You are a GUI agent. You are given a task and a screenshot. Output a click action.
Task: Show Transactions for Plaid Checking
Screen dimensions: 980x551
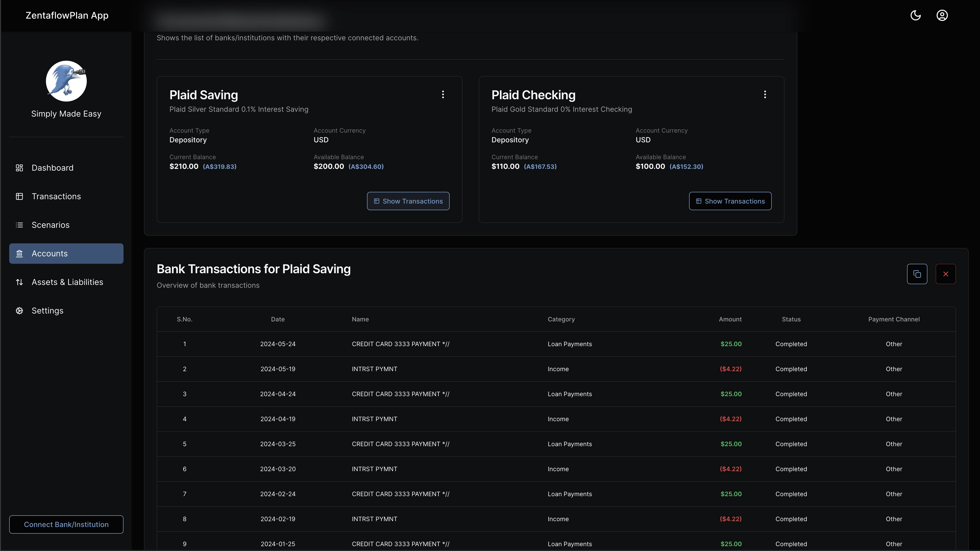click(x=730, y=201)
